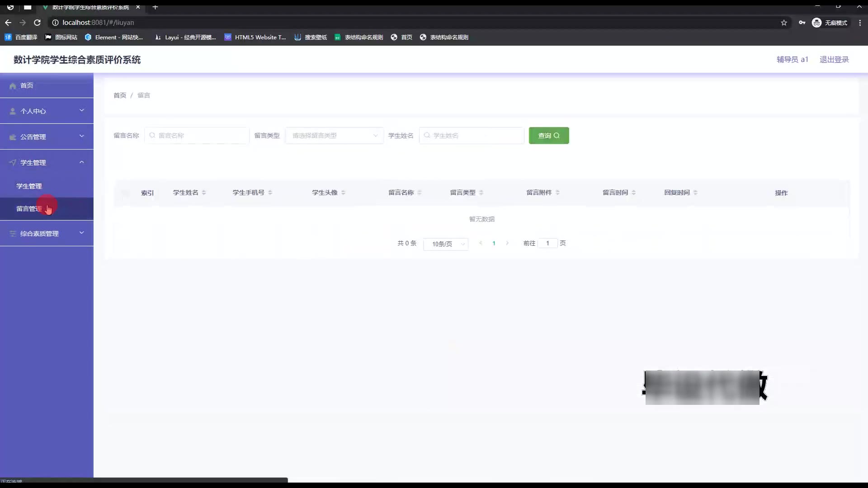The width and height of the screenshot is (868, 488).
Task: Click the green 查询 search button
Action: [x=548, y=136]
